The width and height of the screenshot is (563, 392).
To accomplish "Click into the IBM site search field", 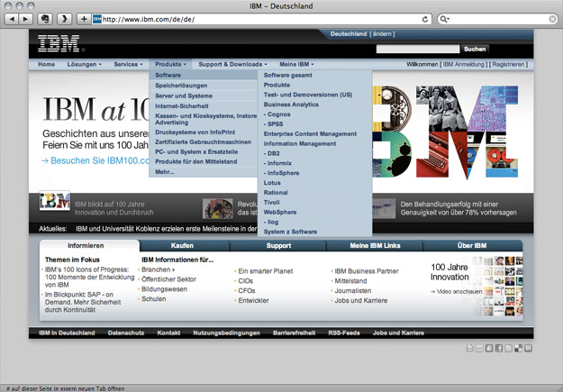I will click(418, 50).
